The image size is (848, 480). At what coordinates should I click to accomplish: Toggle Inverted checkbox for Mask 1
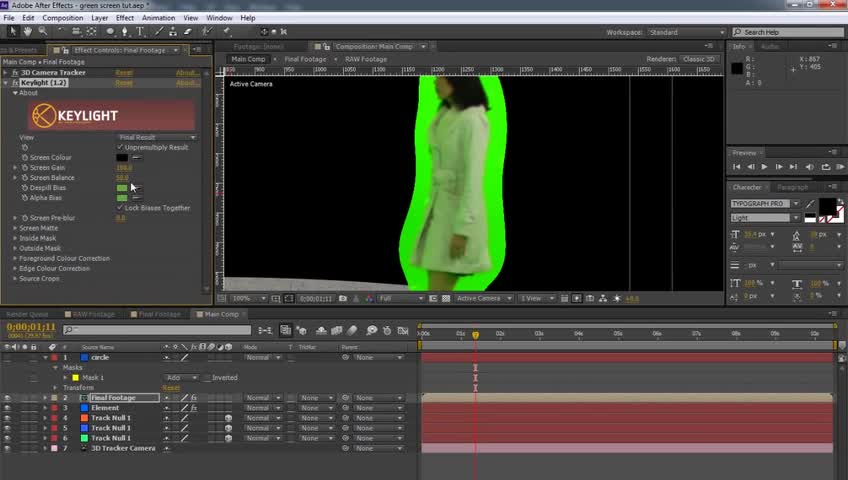[207, 377]
